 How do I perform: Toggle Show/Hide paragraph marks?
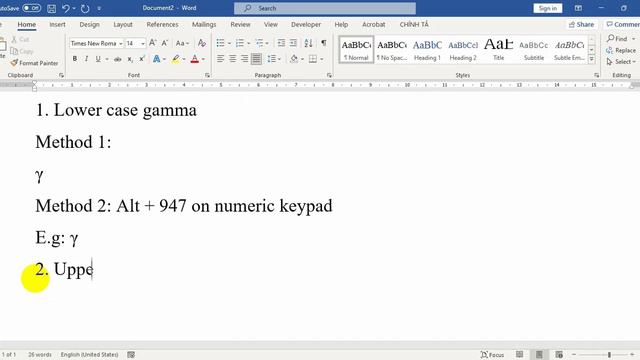pyautogui.click(x=324, y=43)
